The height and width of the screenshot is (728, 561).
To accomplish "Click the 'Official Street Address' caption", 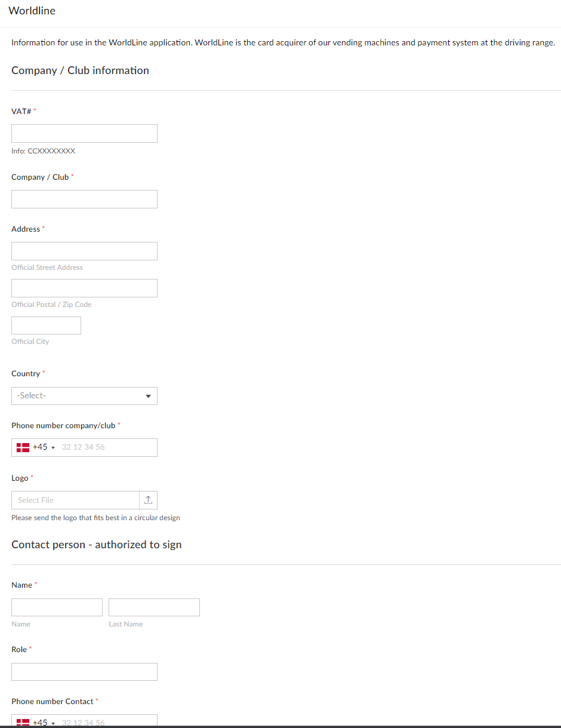I will pos(47,268).
